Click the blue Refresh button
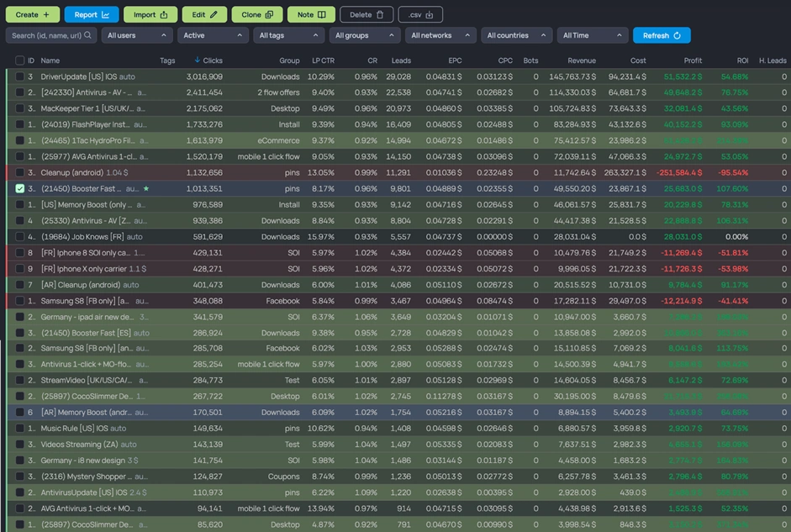 [662, 35]
